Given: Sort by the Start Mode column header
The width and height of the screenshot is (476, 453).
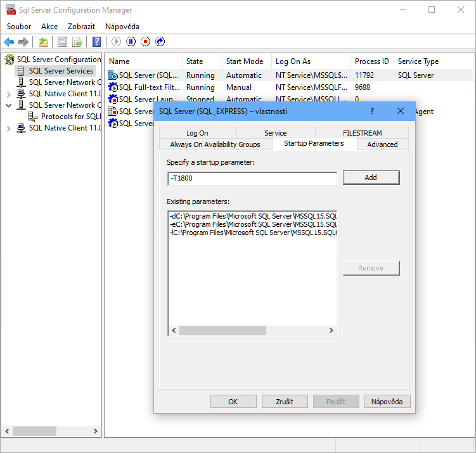Looking at the screenshot, I should (247, 61).
